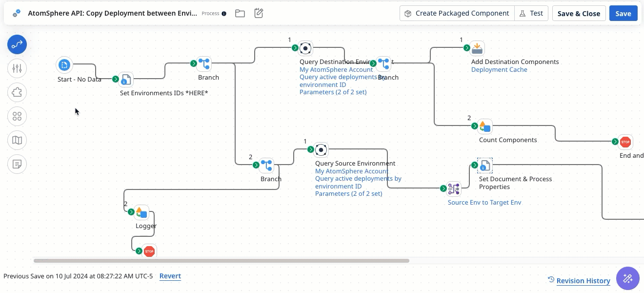Click the Stop shape at the process end
Viewport: 644px width, 293px height.
[x=625, y=142]
